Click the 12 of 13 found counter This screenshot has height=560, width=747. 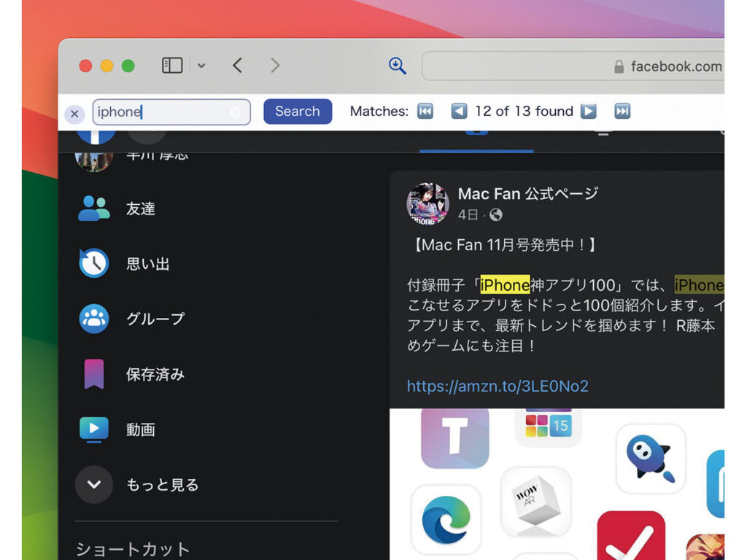coord(524,112)
